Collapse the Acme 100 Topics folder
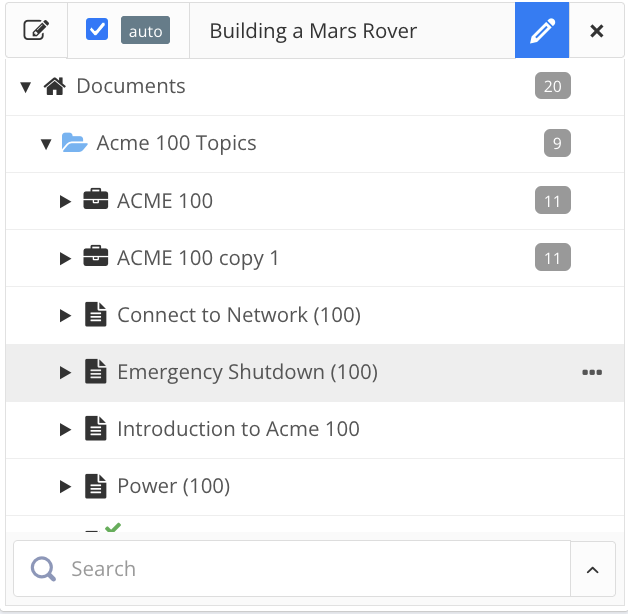 [x=45, y=144]
